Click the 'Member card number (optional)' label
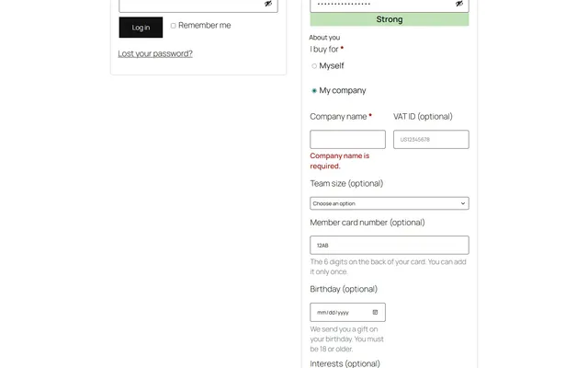Image resolution: width=588 pixels, height=368 pixels. tap(367, 223)
